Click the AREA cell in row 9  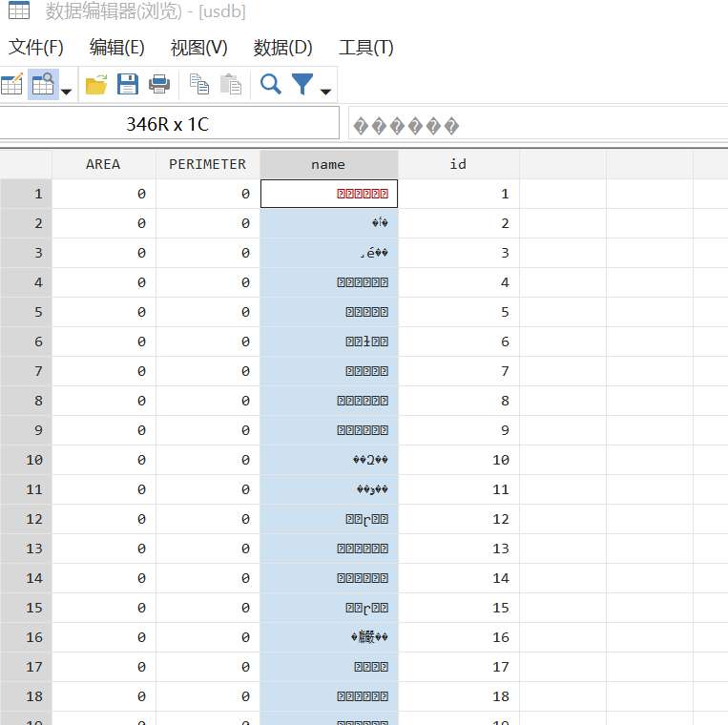click(104, 430)
